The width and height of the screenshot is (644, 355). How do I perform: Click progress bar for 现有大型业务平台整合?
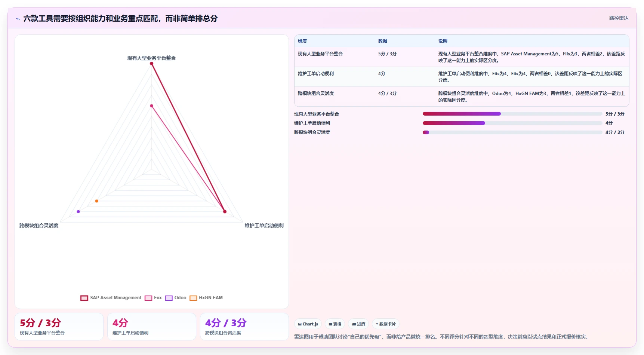pyautogui.click(x=512, y=114)
